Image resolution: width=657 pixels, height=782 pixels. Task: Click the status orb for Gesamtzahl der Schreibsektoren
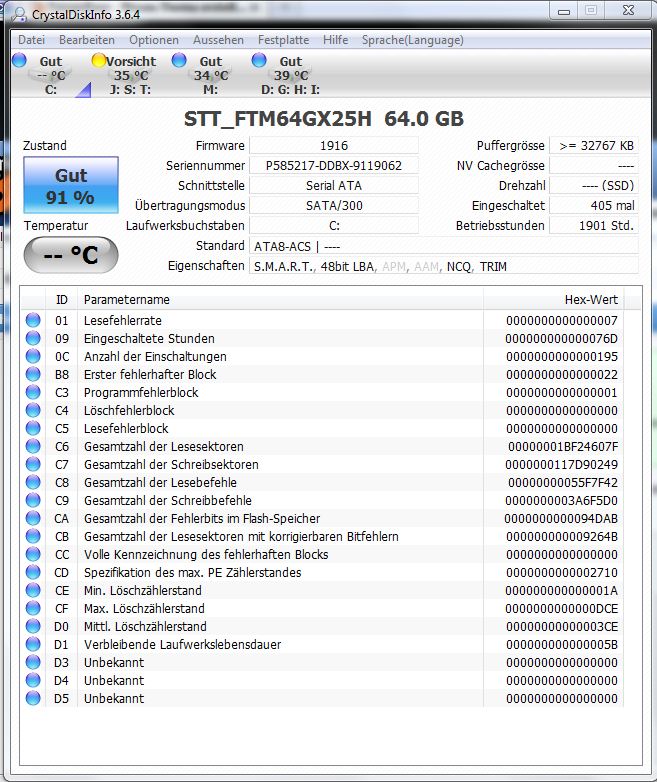33,464
